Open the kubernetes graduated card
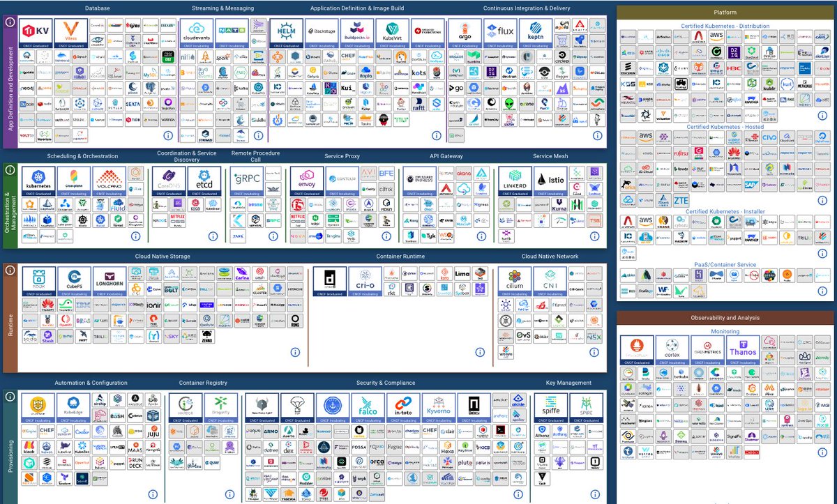 tap(38, 181)
